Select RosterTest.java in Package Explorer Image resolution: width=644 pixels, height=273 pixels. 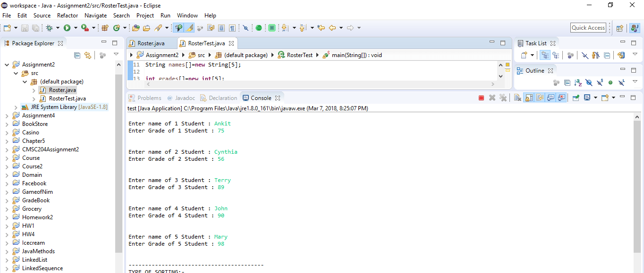(x=68, y=99)
